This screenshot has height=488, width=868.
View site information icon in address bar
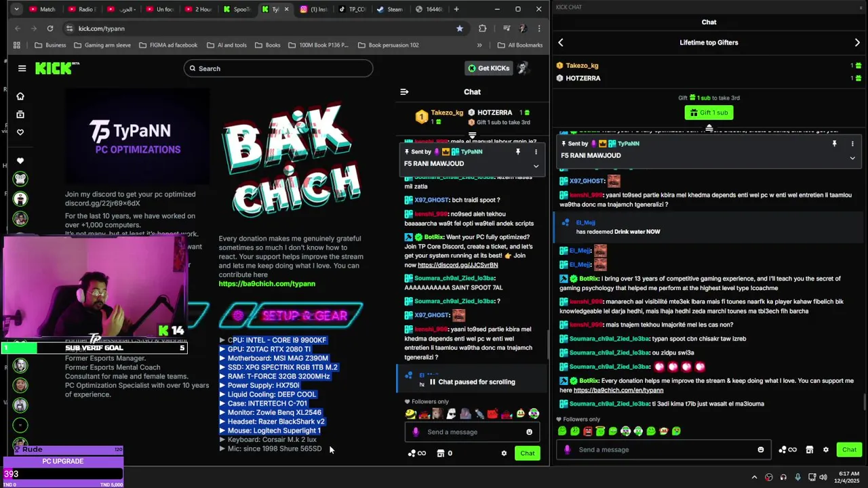click(x=69, y=28)
